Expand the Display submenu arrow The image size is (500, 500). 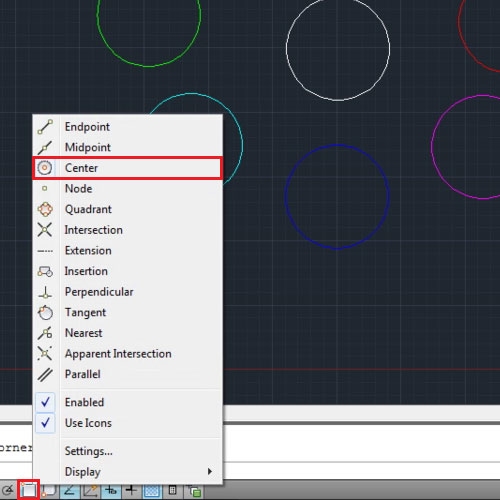[210, 471]
